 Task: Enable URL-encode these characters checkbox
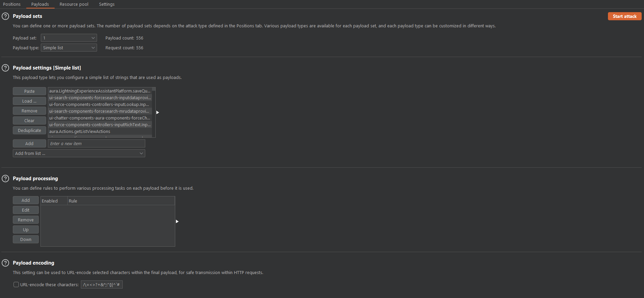[16, 285]
